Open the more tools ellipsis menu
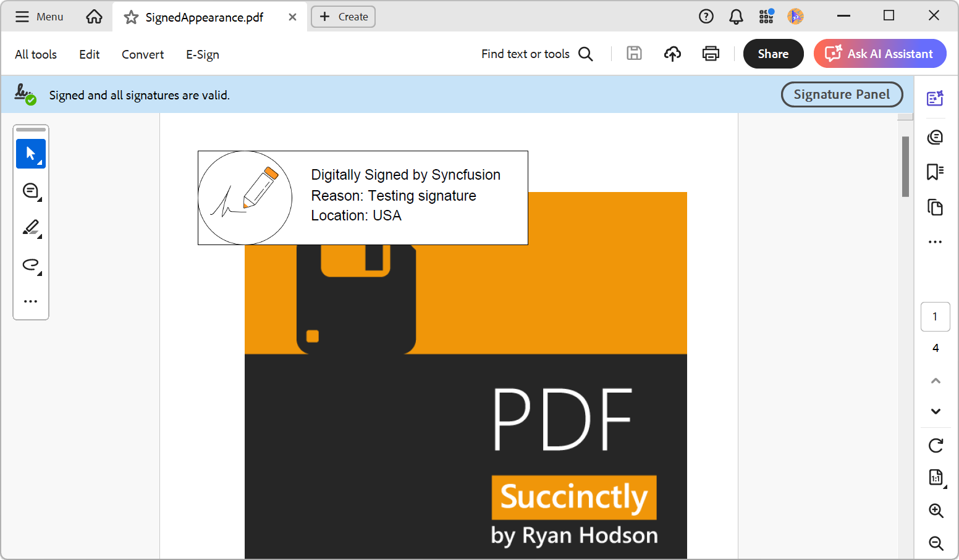 click(31, 301)
